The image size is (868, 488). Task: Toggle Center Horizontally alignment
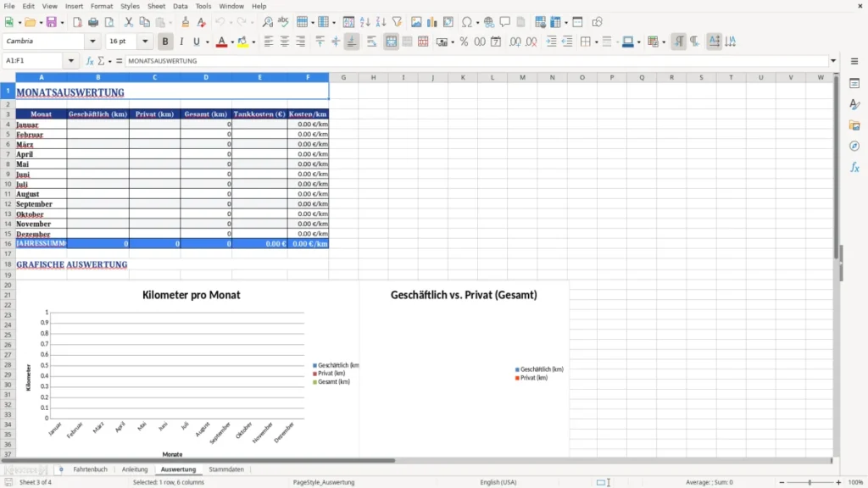[285, 42]
